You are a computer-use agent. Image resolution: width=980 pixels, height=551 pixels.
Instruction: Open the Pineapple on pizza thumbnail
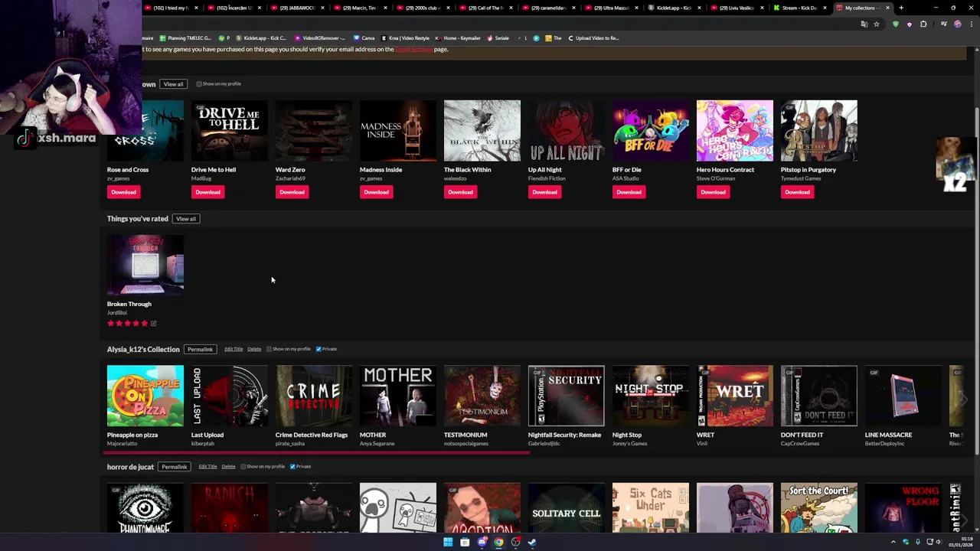coord(145,396)
